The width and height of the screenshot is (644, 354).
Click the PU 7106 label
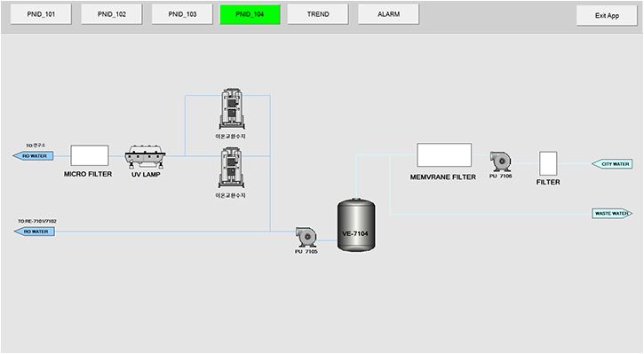point(501,176)
